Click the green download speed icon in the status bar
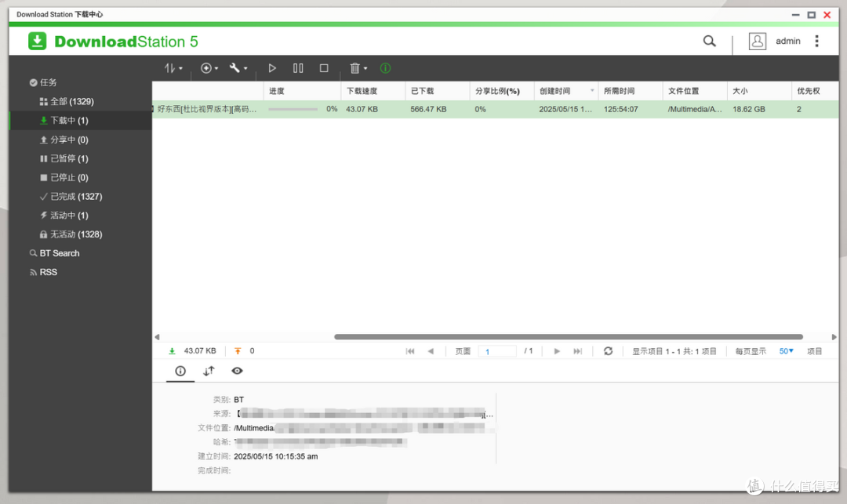This screenshot has width=847, height=504. pyautogui.click(x=172, y=350)
